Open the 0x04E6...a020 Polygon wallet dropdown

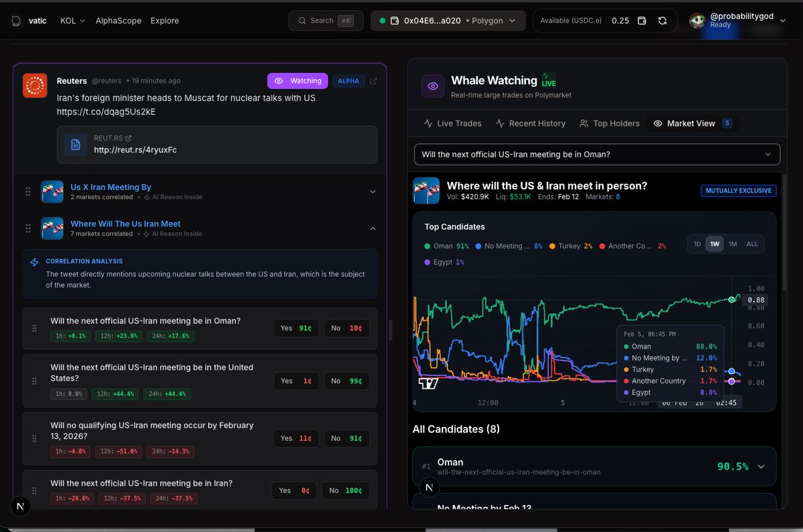coord(448,21)
